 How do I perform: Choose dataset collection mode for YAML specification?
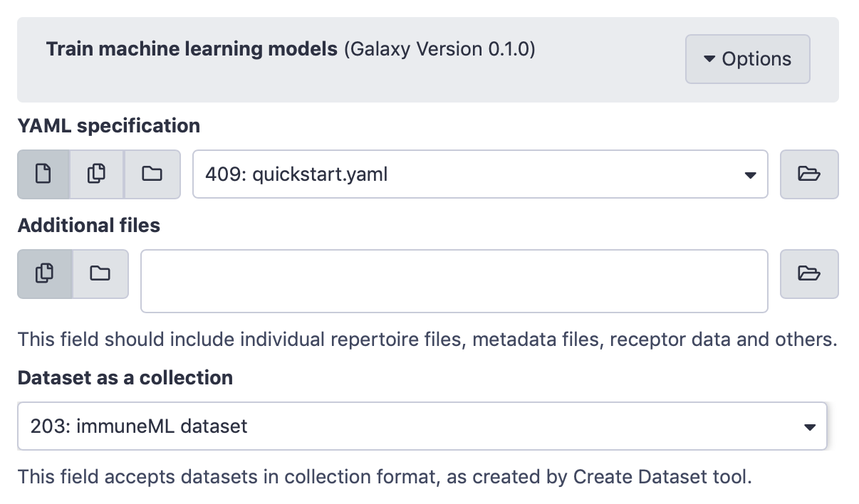(x=152, y=174)
